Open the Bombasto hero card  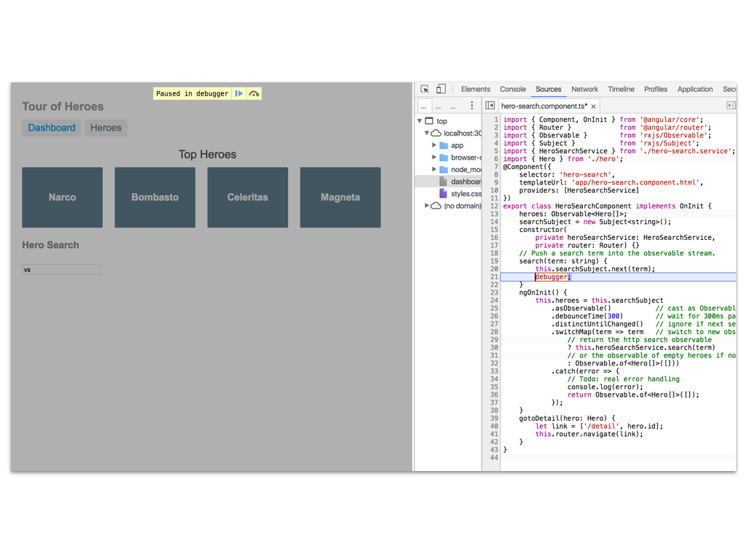(x=155, y=197)
